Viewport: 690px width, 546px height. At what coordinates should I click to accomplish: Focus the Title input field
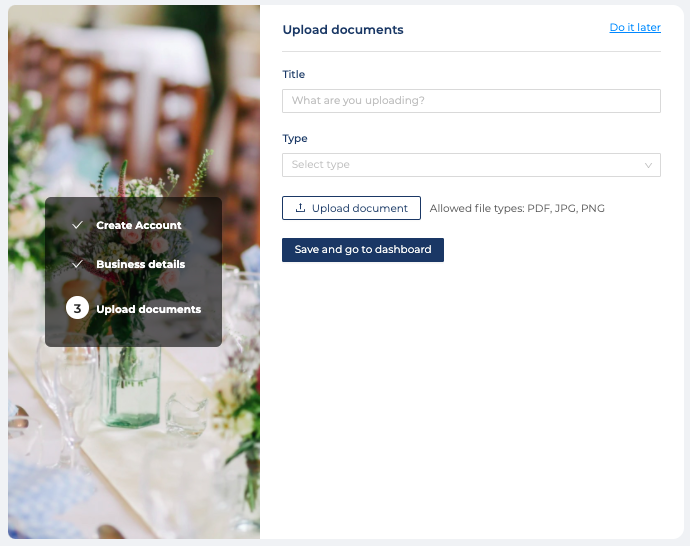pos(470,101)
